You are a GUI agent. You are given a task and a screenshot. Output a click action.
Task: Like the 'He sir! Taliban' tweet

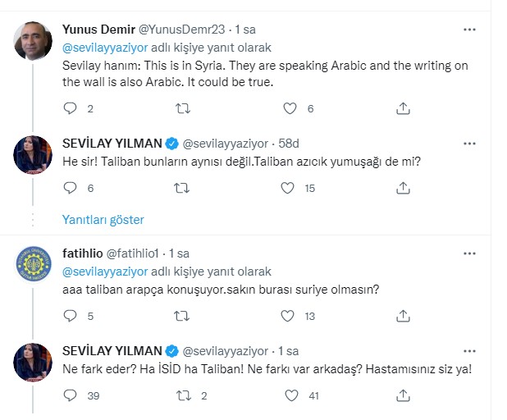289,188
